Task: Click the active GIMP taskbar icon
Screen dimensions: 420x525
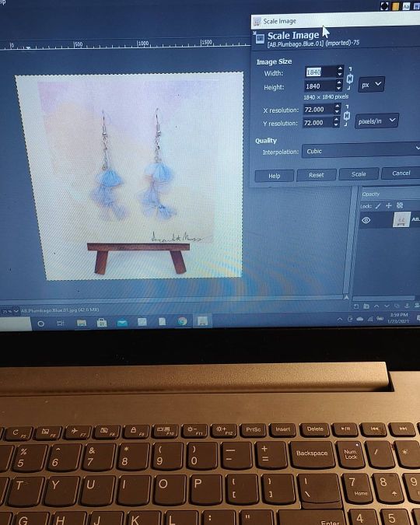Action: (203, 321)
